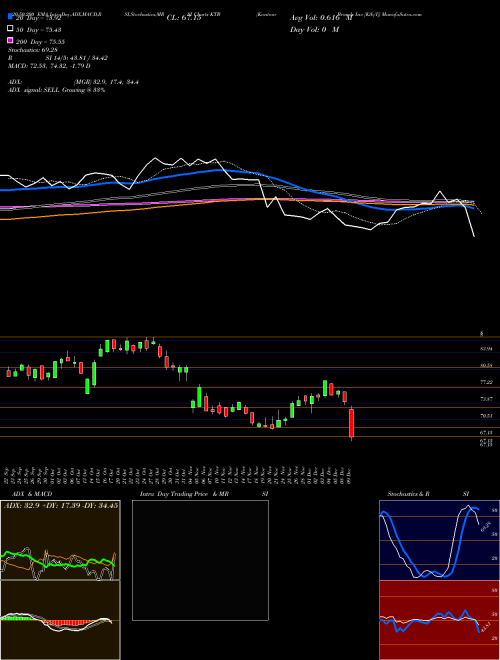Click the 'Intra Day Trading Price & MR' title
This screenshot has width=500, height=660.
point(184,494)
